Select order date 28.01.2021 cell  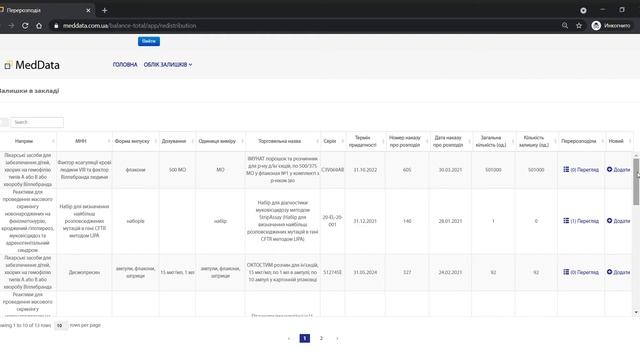[450, 221]
